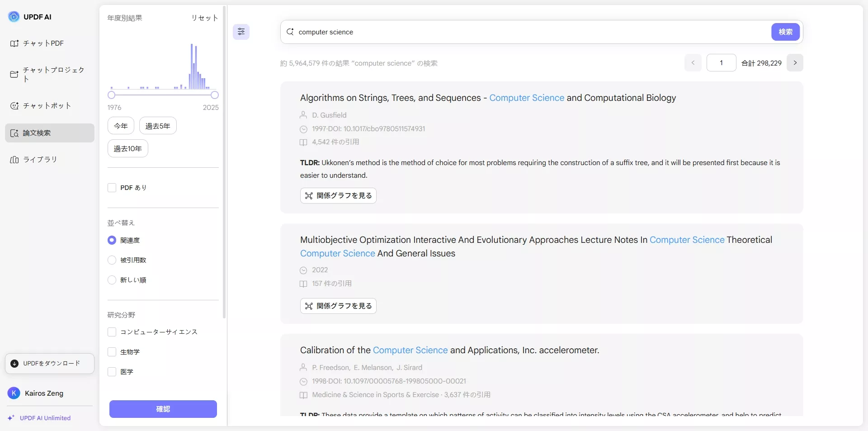Click author J. Sirard
This screenshot has width=868, height=431.
click(410, 368)
